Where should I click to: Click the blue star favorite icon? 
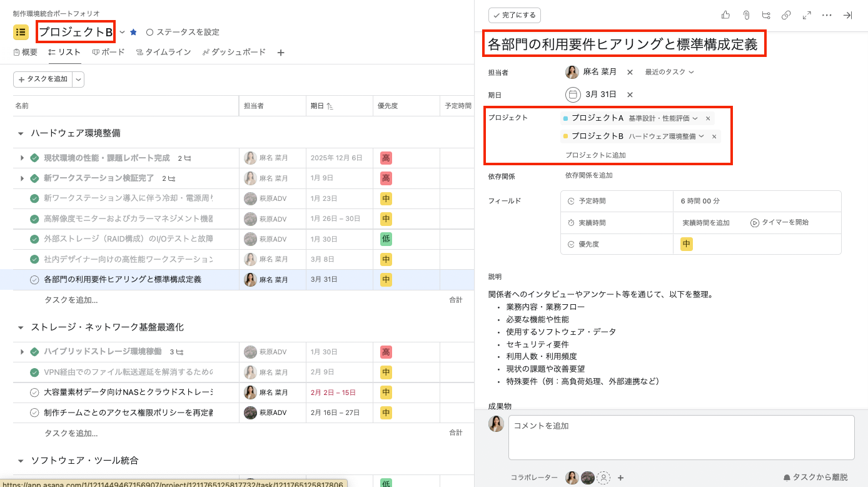[x=133, y=32]
